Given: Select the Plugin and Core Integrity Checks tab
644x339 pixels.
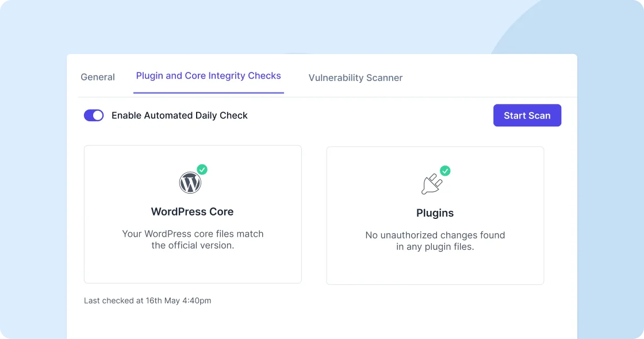Looking at the screenshot, I should click(x=208, y=76).
